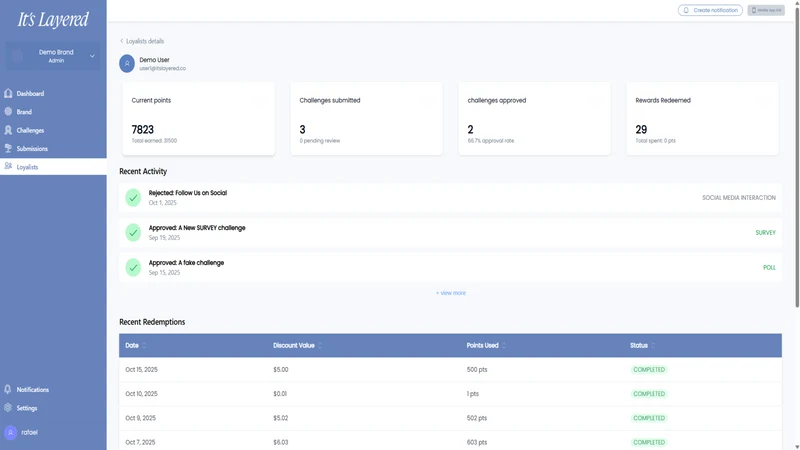Click the Approved: A New SURVEY challenge activity
This screenshot has height=450, width=800.
451,233
